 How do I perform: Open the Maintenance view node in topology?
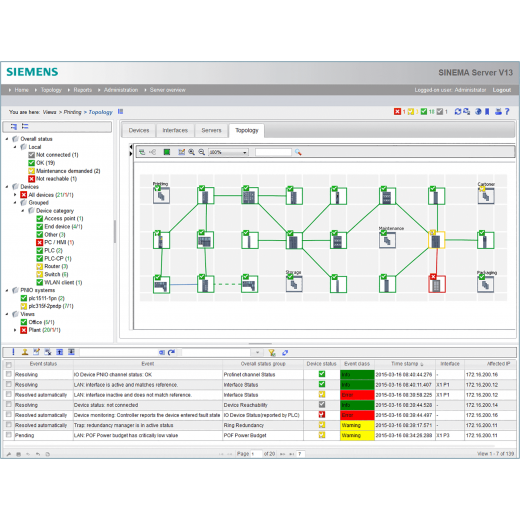[x=387, y=239]
